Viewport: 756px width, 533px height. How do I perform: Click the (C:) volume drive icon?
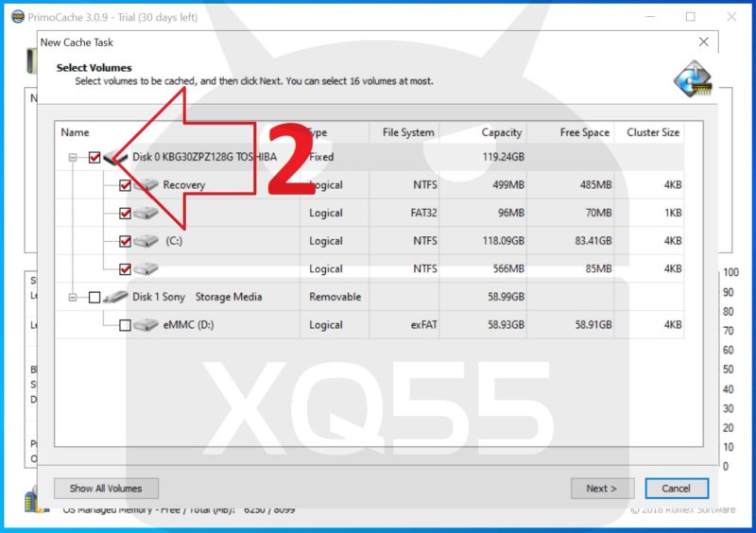click(146, 241)
